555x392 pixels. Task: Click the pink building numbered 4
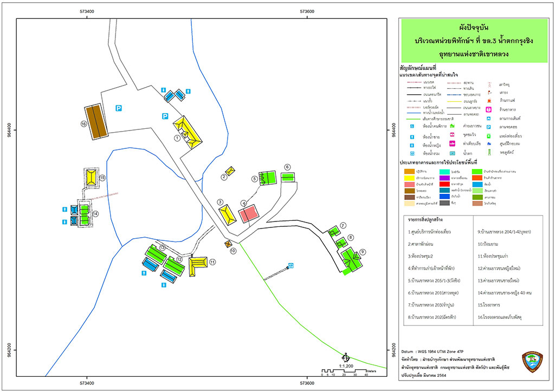(x=248, y=213)
